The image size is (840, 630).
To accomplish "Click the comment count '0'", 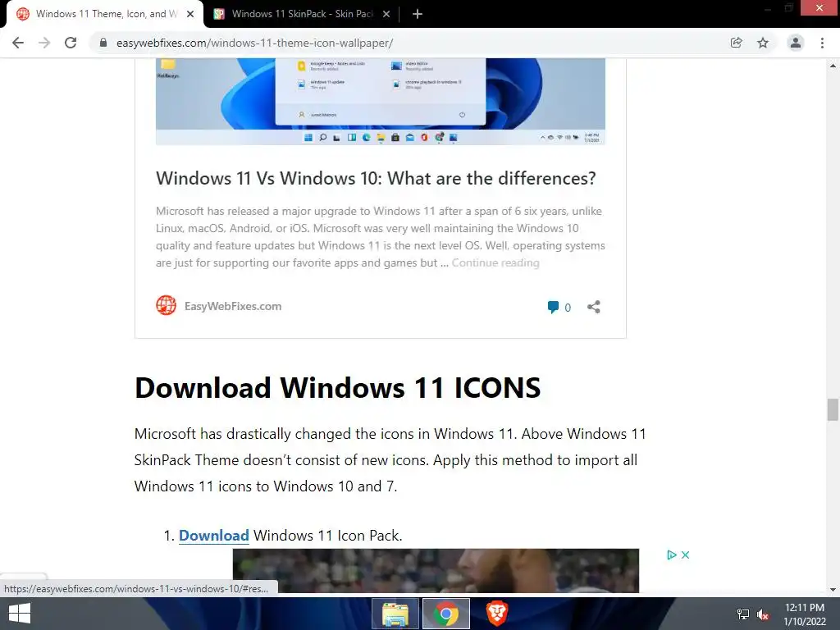I will [x=568, y=308].
